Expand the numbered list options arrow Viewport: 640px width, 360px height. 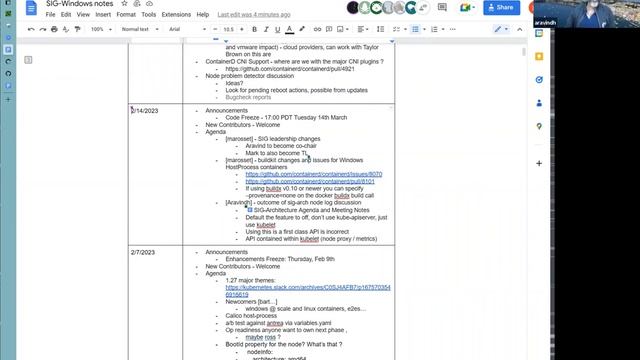(x=443, y=29)
